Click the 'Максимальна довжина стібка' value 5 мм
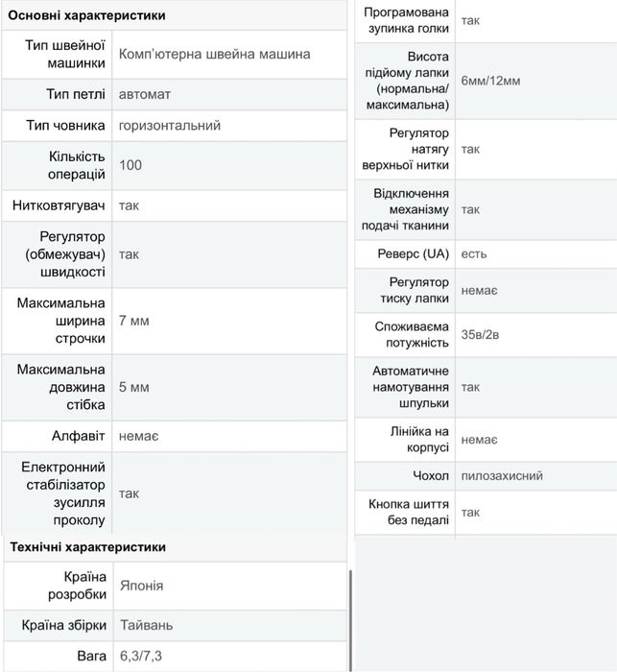The height and width of the screenshot is (672, 617). (x=134, y=387)
